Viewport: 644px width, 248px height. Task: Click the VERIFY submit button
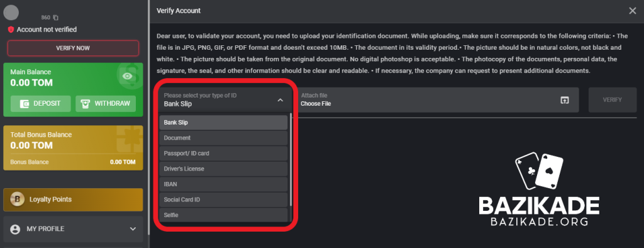613,99
